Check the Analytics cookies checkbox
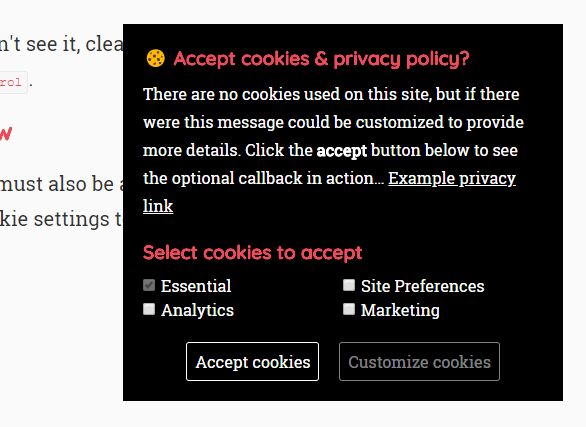Viewport: 586px width, 427px height. click(149, 309)
